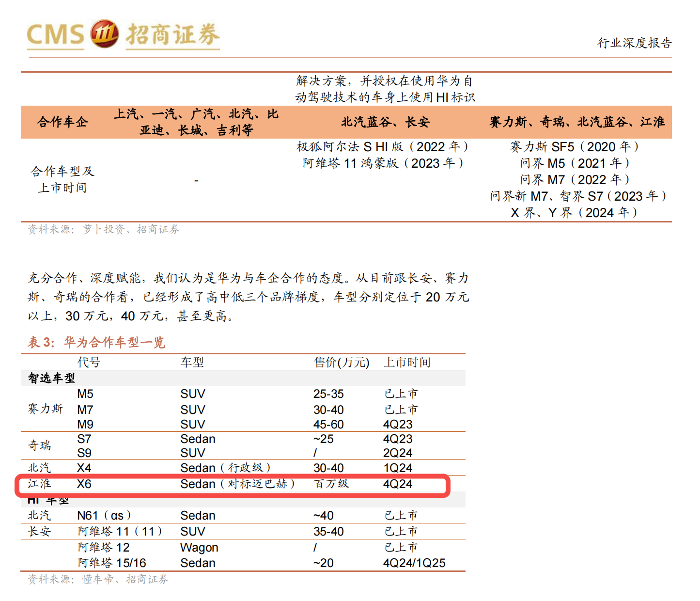Click the "问界 M7（2022 年）" entry

coord(575,179)
